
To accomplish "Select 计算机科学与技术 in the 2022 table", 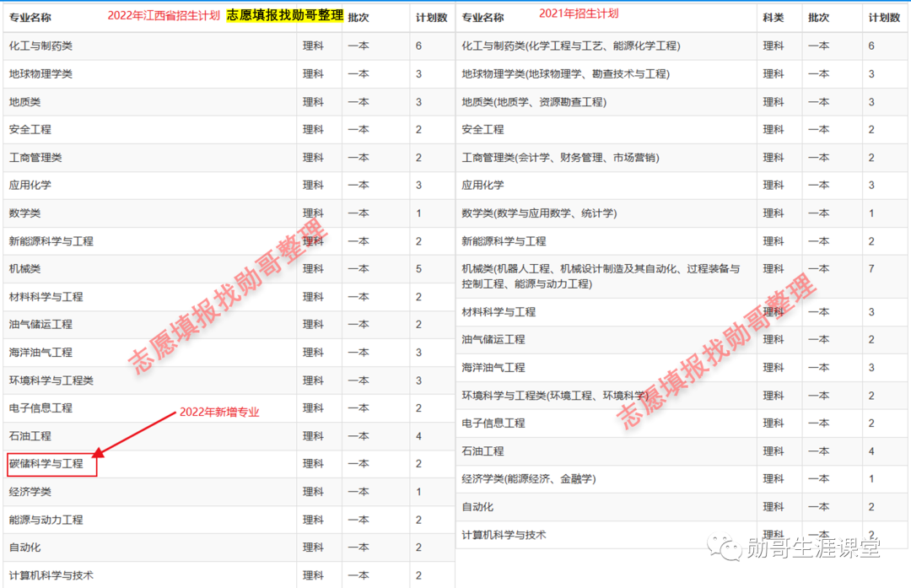I will (51, 575).
